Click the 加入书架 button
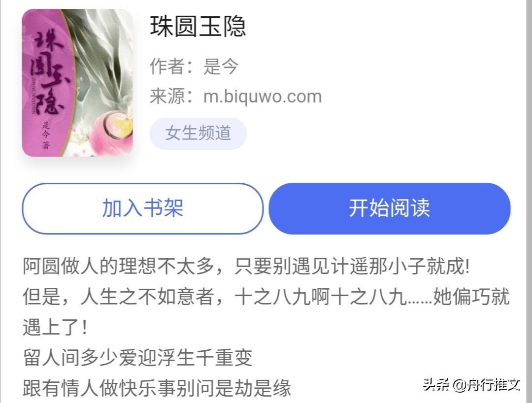This screenshot has height=403, width=532. point(142,208)
